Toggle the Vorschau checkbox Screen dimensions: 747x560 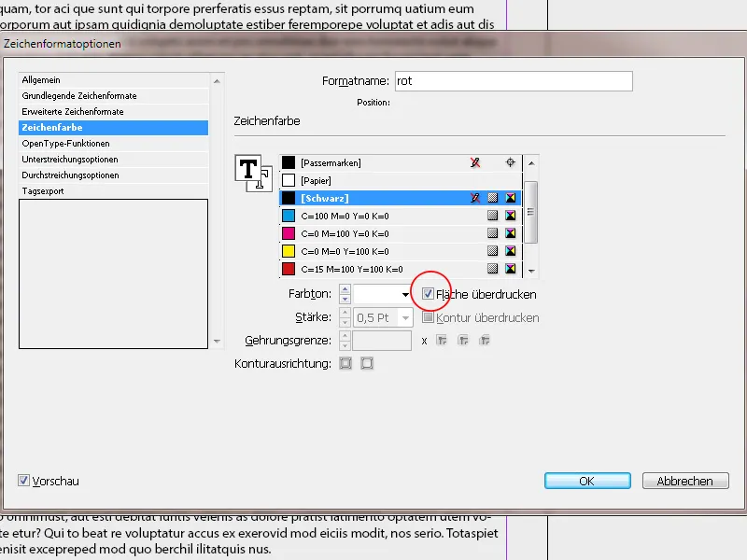click(21, 481)
